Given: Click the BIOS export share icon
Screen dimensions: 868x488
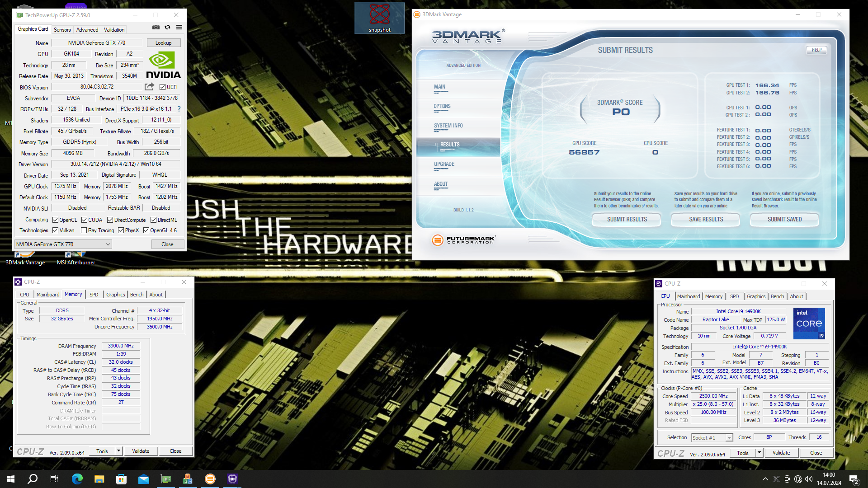Looking at the screenshot, I should 149,87.
